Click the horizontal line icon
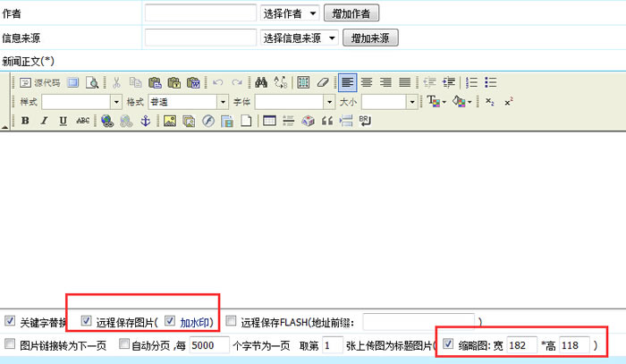Viewport: 626px width, 364px height. 288,121
